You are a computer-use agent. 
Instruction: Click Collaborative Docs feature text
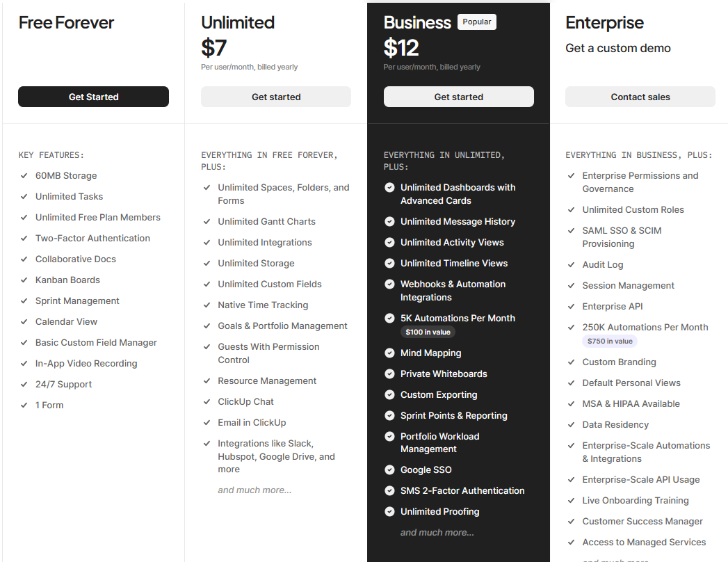click(76, 259)
